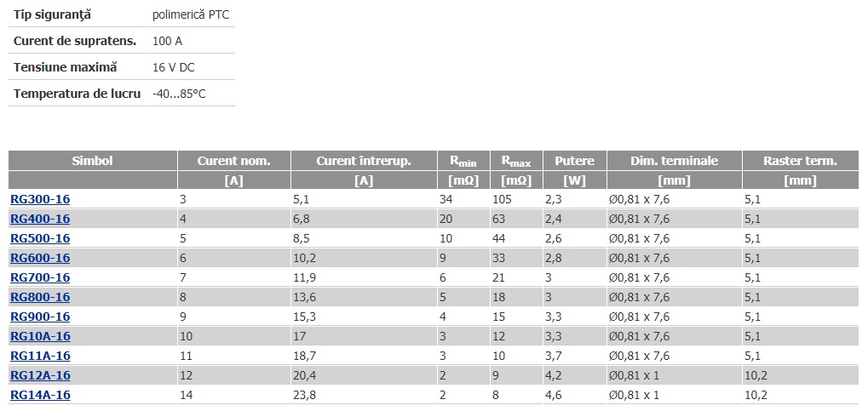The height and width of the screenshot is (411, 868).
Task: Open the RG900-16 product link
Action: tap(40, 317)
